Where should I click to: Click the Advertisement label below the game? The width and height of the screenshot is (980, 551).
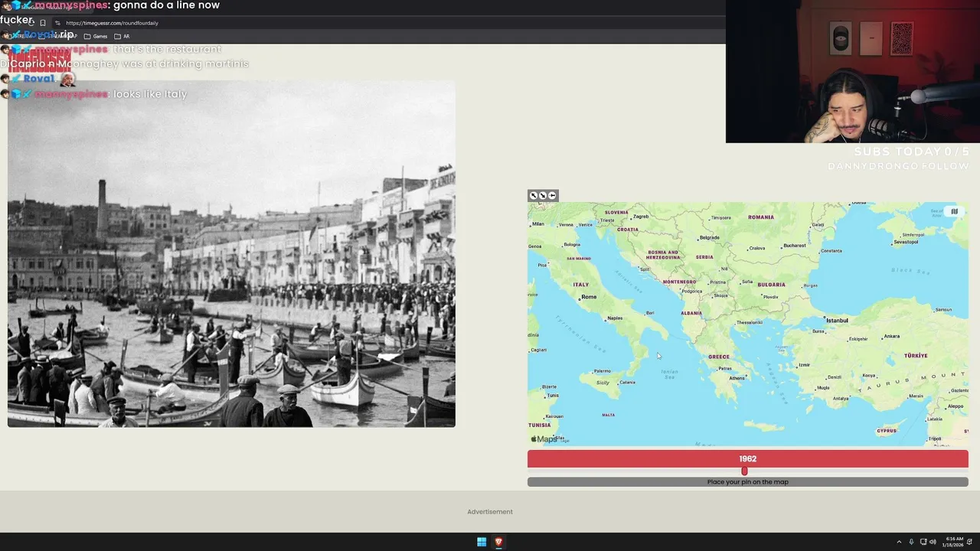(490, 512)
